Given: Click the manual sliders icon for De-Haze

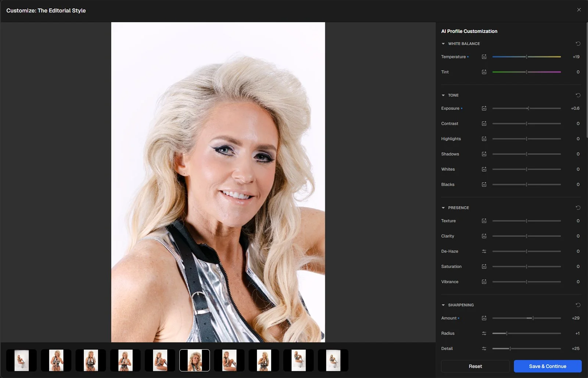Looking at the screenshot, I should tap(484, 252).
